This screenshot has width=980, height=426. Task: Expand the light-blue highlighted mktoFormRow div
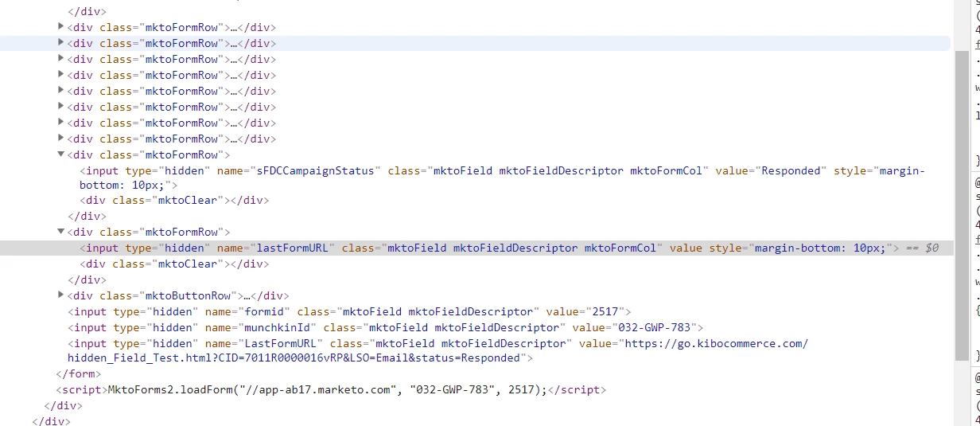click(61, 43)
